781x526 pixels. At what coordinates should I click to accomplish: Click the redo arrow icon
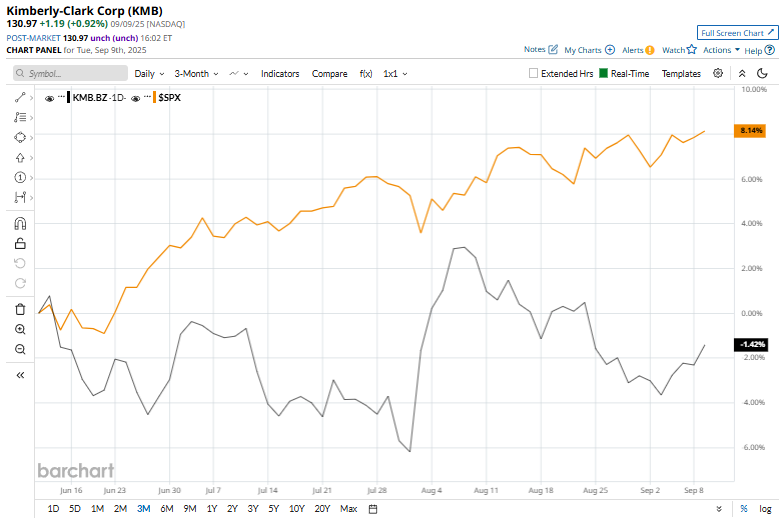click(x=20, y=283)
